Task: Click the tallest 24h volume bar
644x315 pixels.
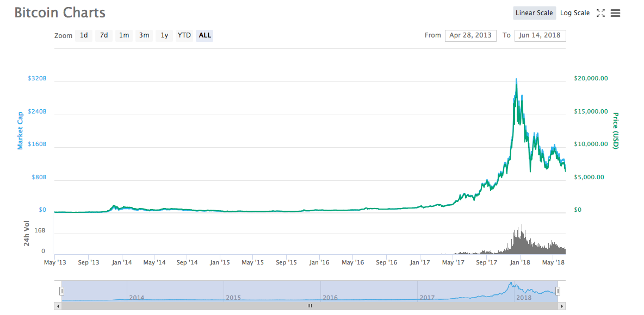Action: click(522, 239)
